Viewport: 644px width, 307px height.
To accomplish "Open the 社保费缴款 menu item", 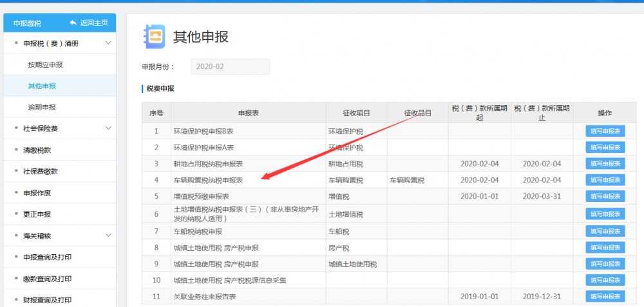I will [40, 171].
